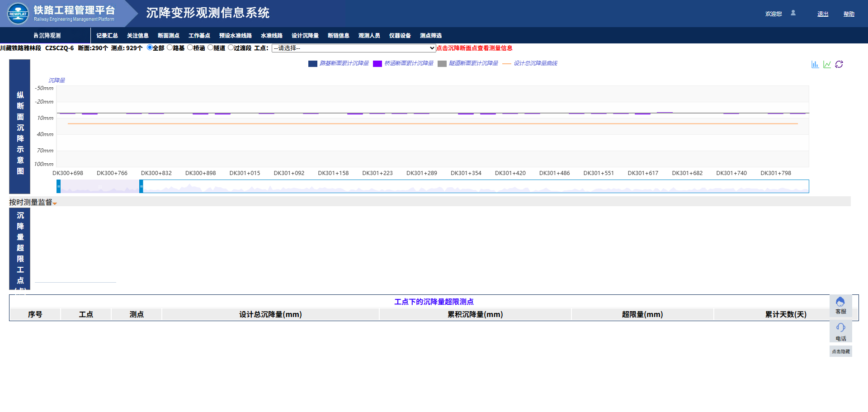This screenshot has width=868, height=412.
Task: Click the 设计总沉降量(mm) column header
Action: 270,314
